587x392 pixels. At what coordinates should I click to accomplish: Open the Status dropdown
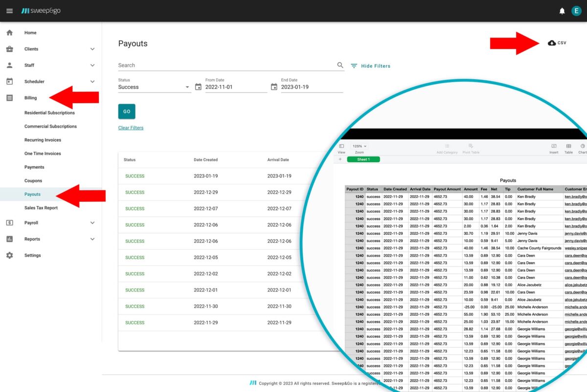pos(154,87)
